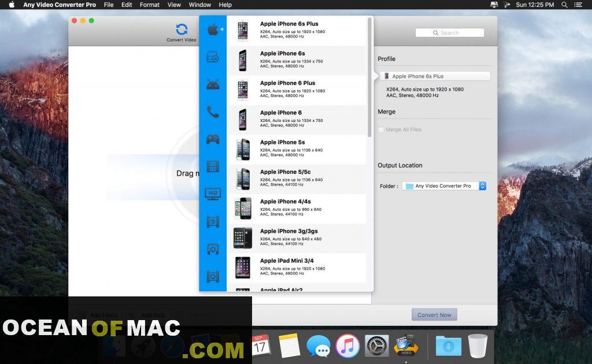Open the View menu
Screen dimensions: 592x364
[174, 5]
